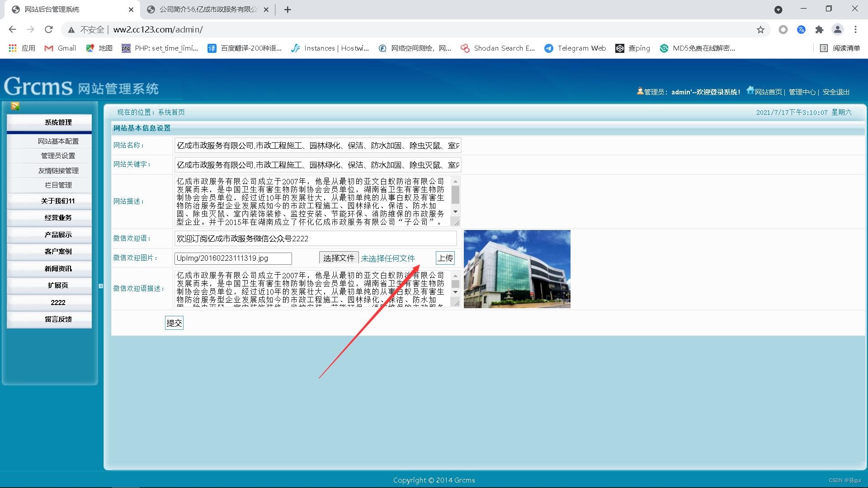Image resolution: width=868 pixels, height=488 pixels.
Task: Open the MD5免费在线解密 bookmark
Action: [x=697, y=48]
